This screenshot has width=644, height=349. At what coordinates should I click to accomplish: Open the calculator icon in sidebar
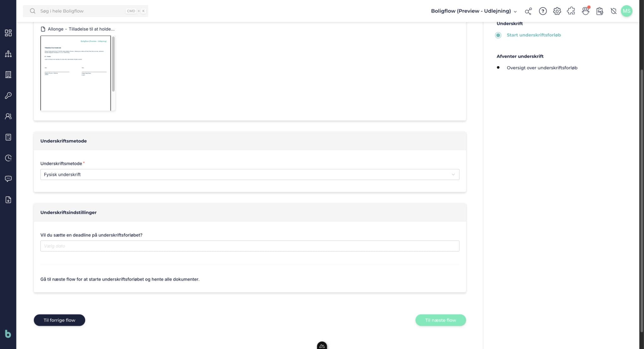pos(8,137)
